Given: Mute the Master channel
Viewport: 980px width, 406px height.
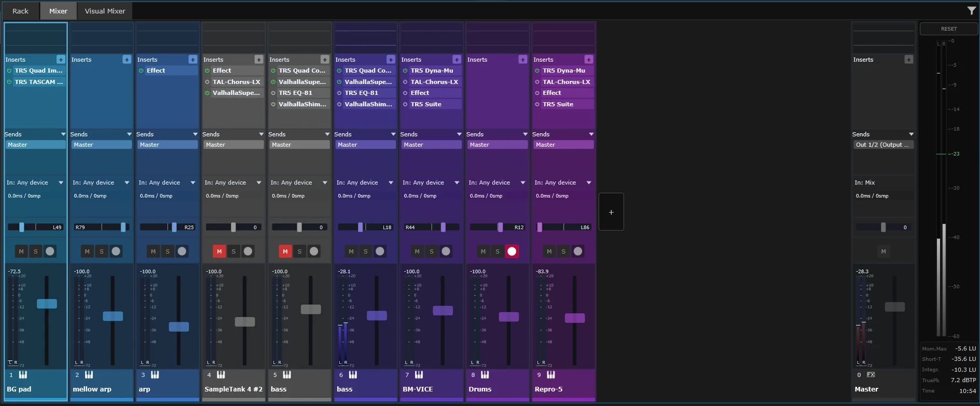Looking at the screenshot, I should pos(884,251).
